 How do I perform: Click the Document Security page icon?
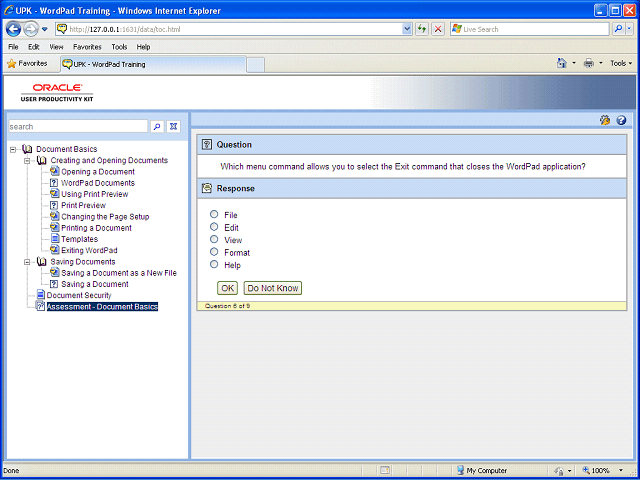[40, 295]
